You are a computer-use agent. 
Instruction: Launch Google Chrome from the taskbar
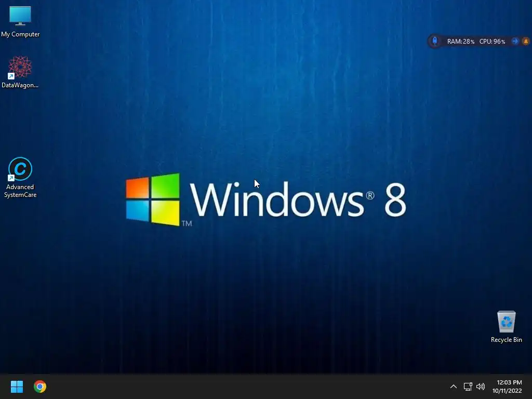[x=40, y=387]
